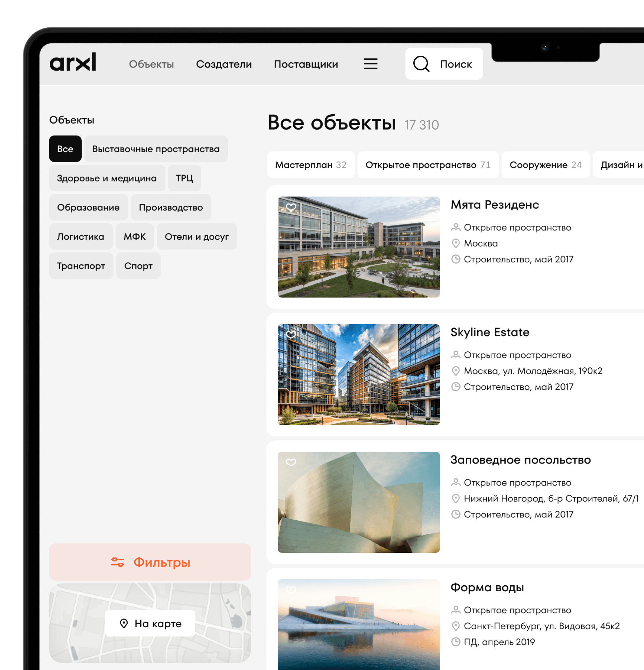Click clock icon in Мята Резиденс card
Image resolution: width=644 pixels, height=670 pixels.
pyautogui.click(x=456, y=259)
